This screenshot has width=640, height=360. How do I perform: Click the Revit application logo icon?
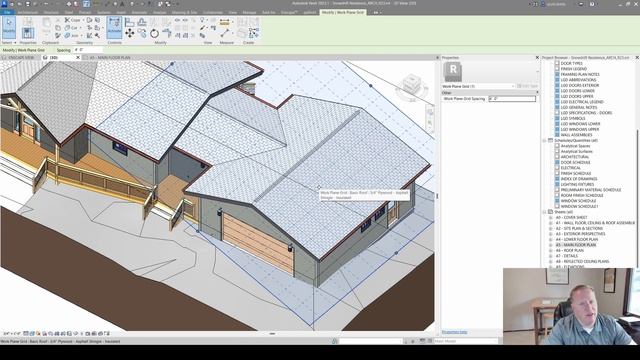pyautogui.click(x=4, y=4)
